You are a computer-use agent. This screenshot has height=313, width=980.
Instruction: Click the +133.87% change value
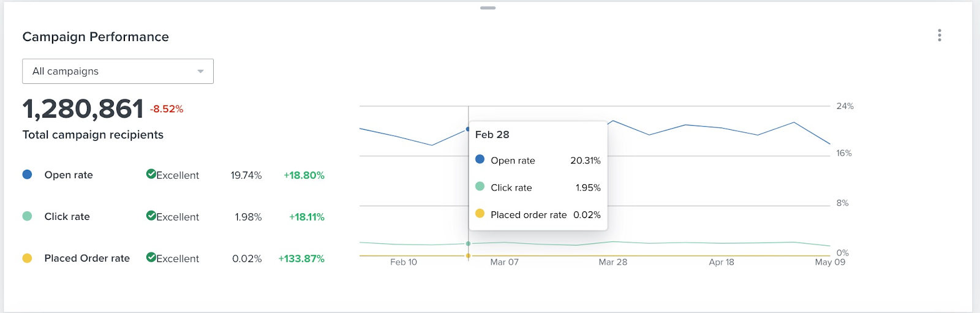(x=301, y=258)
